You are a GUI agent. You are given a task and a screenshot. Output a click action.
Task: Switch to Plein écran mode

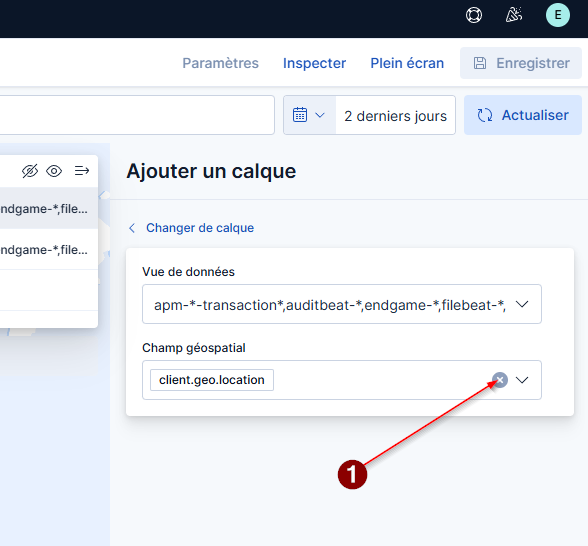tap(407, 63)
